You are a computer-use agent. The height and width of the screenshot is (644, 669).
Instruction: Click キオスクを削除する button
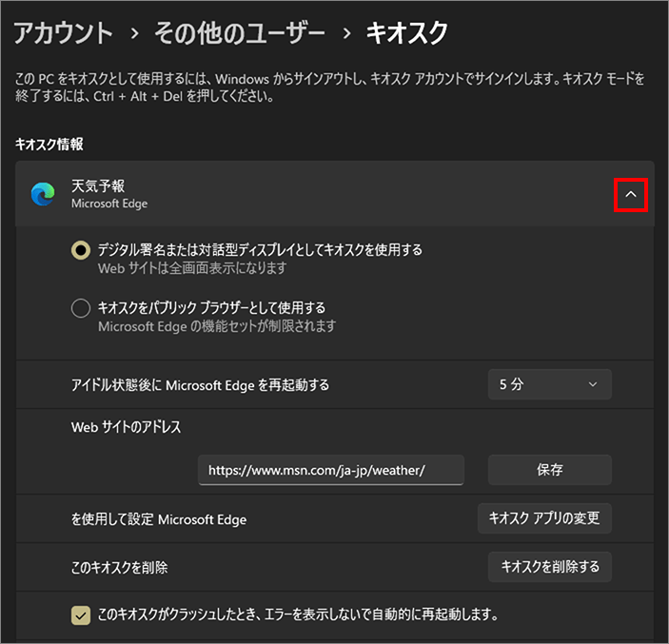[549, 567]
